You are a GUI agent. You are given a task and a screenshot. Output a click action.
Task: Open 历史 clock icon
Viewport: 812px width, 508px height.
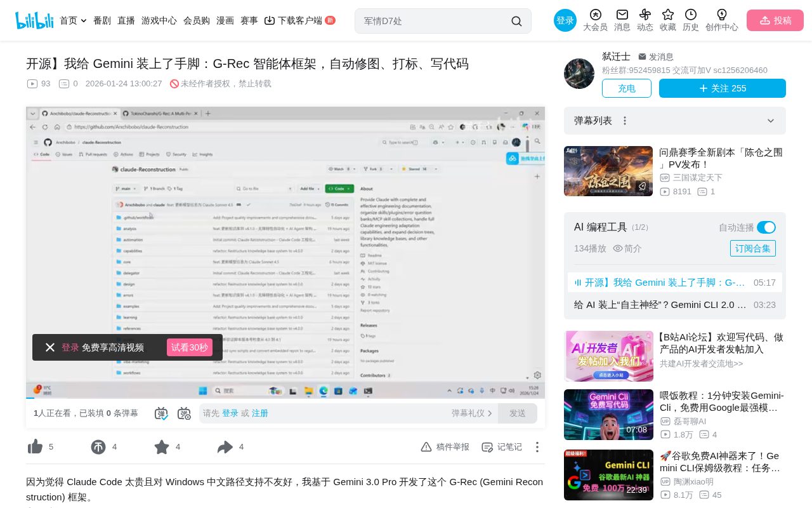[x=691, y=20]
